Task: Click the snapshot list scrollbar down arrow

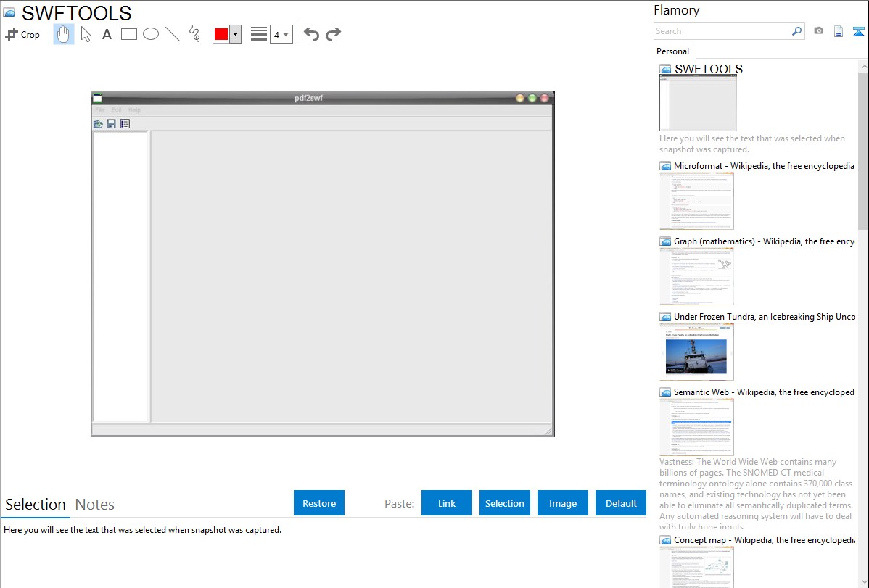Action: 863,582
